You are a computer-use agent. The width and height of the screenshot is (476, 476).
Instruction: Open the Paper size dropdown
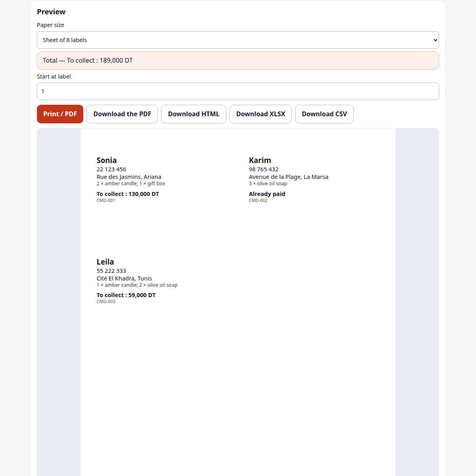238,40
